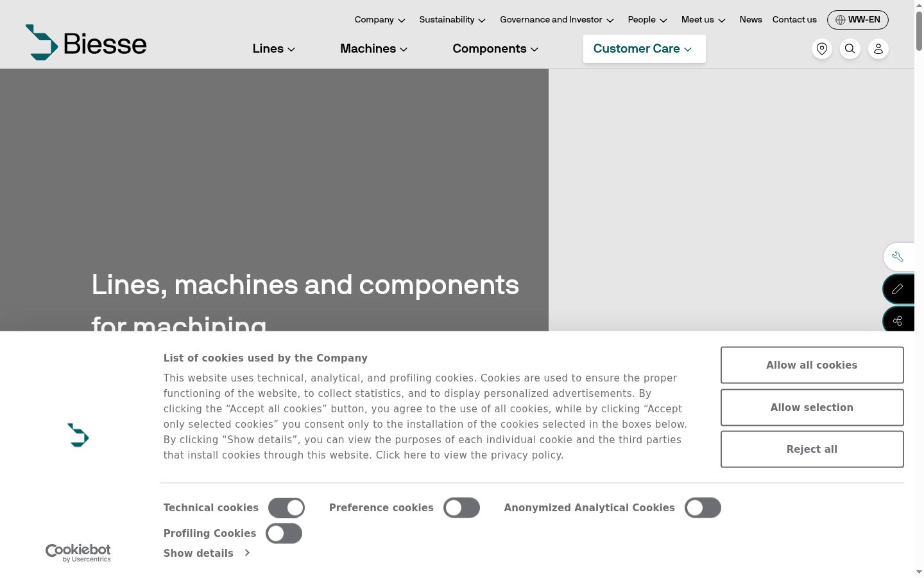Expand Show details for cookies
924x578 pixels.
[207, 554]
